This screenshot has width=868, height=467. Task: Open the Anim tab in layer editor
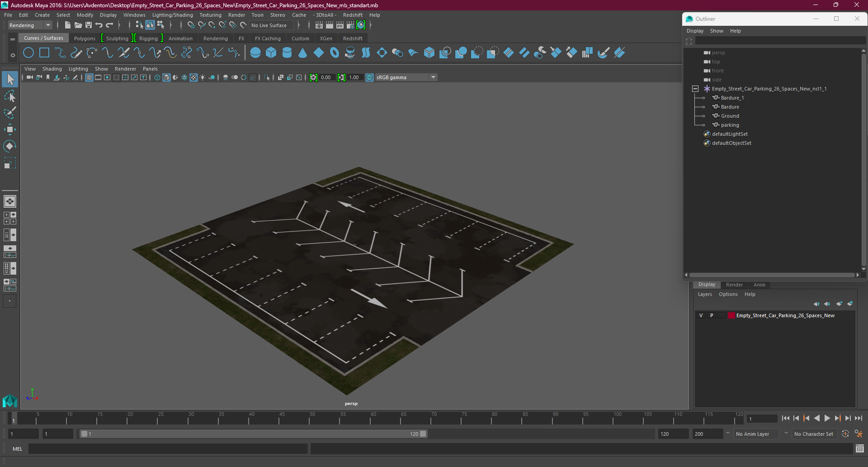click(x=759, y=285)
